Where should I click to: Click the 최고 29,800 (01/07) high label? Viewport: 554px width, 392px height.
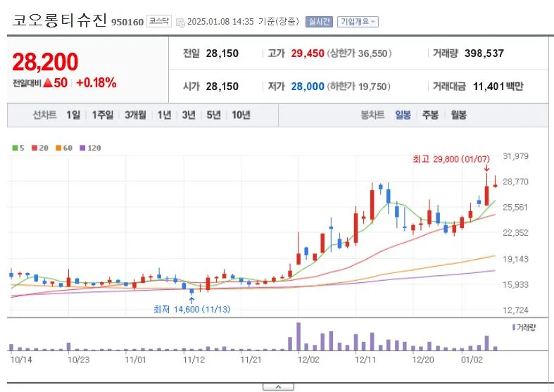click(x=451, y=159)
